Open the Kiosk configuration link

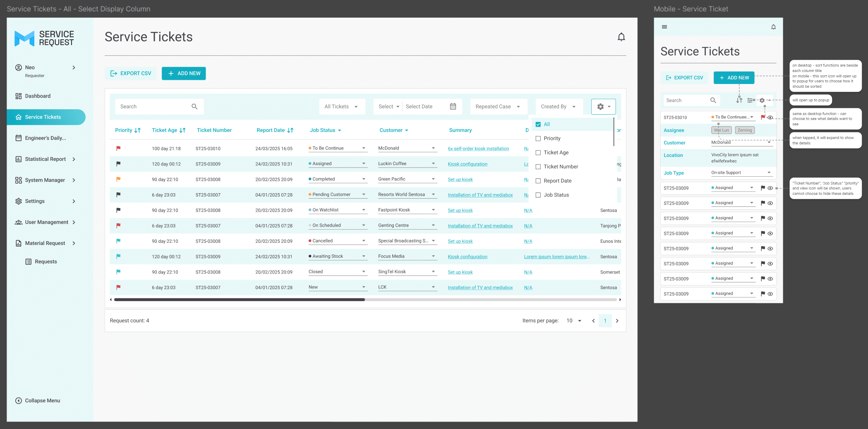coord(467,164)
